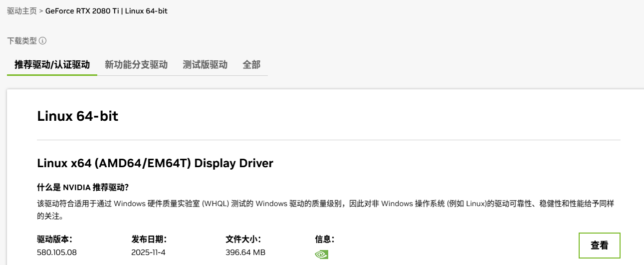644x265 pixels.
Task: Click the 查看 button
Action: (600, 246)
